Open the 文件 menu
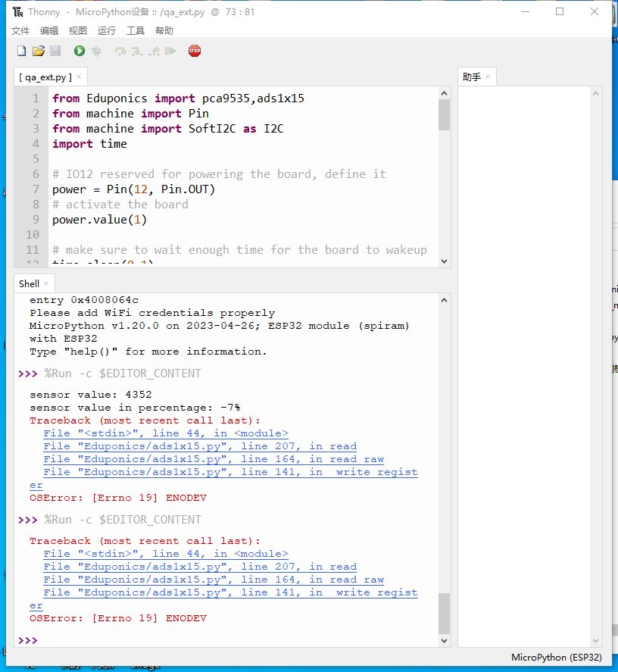 pos(20,31)
